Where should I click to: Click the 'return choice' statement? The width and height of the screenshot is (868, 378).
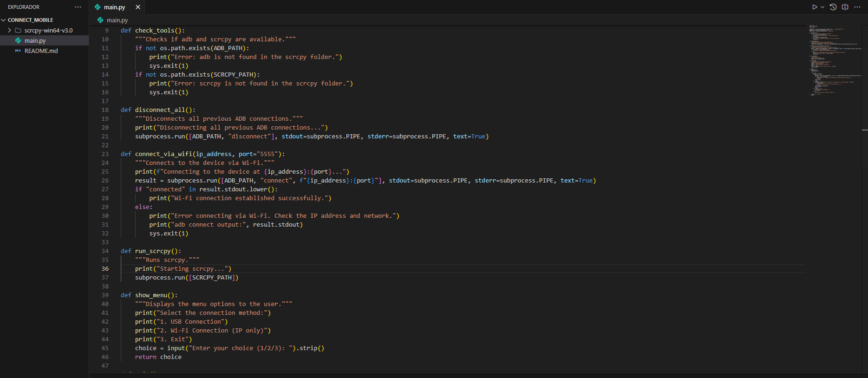[x=158, y=357]
